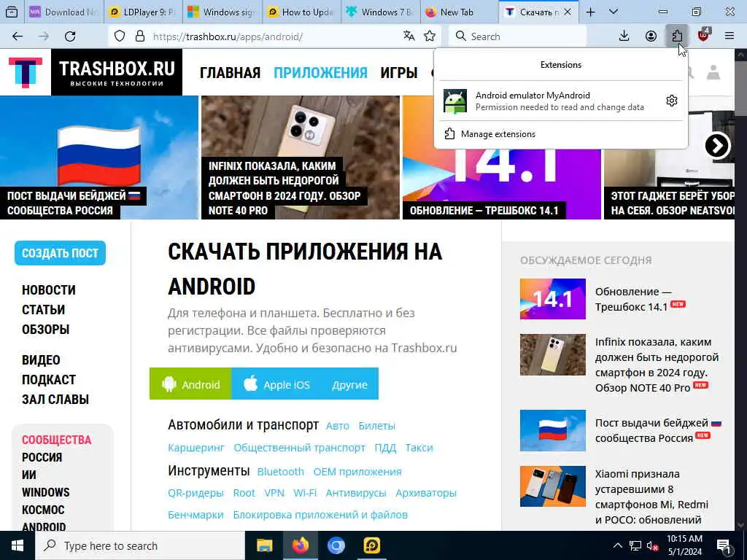This screenshot has height=560, width=747.
Task: Open the КОСМОС community link
Action: 43,510
